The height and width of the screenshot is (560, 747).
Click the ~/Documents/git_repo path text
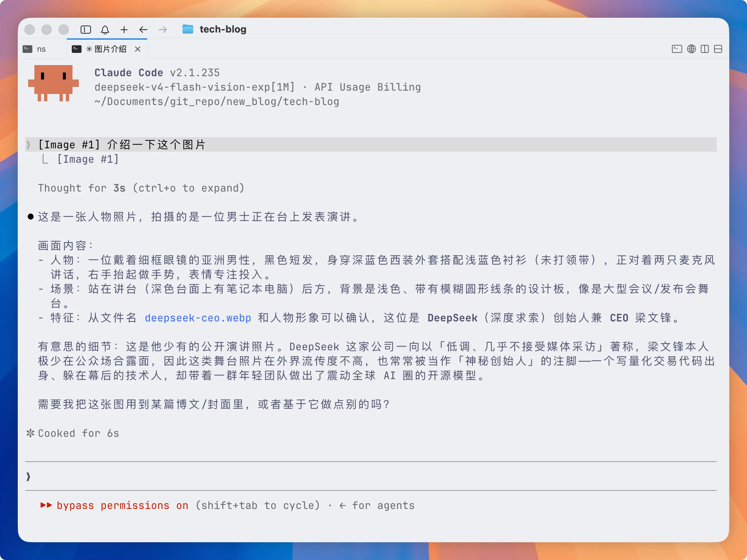click(217, 101)
